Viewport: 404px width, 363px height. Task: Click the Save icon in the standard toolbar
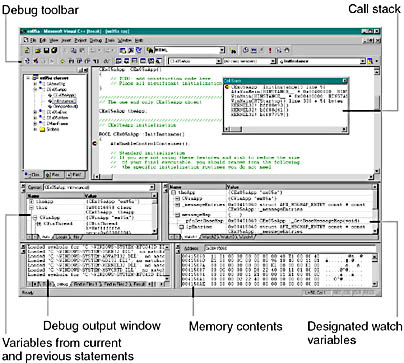[46, 51]
